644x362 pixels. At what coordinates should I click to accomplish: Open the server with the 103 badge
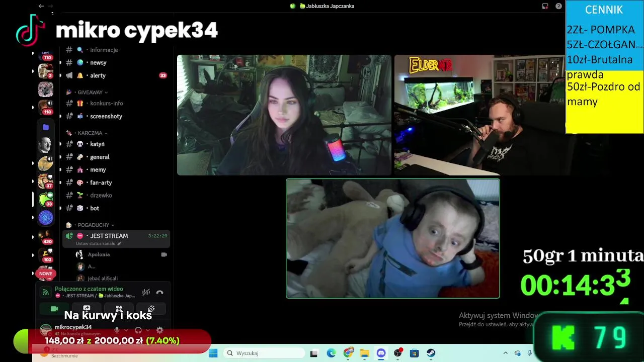[46, 255]
